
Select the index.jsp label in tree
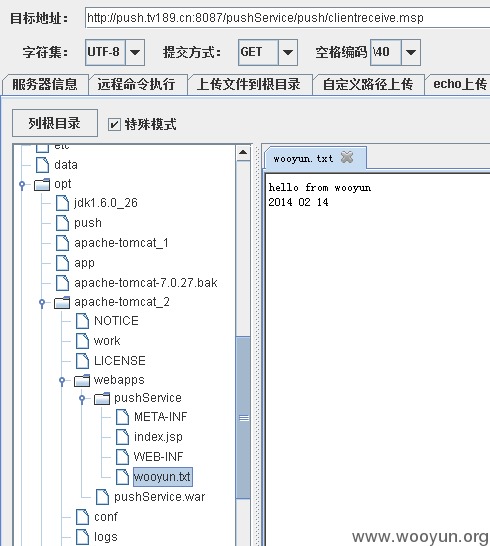click(158, 437)
